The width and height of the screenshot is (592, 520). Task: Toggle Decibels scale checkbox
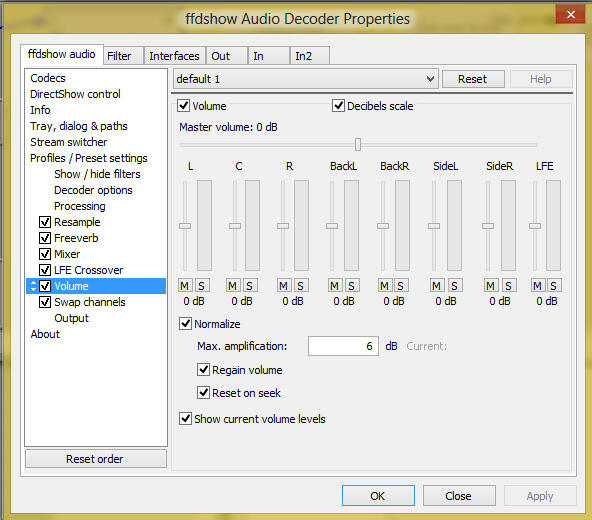[x=338, y=106]
